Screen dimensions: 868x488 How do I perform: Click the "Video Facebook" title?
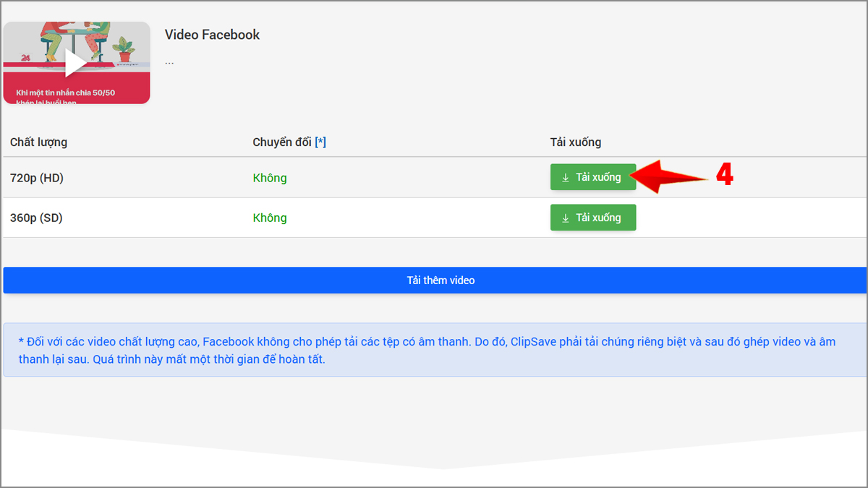point(211,34)
